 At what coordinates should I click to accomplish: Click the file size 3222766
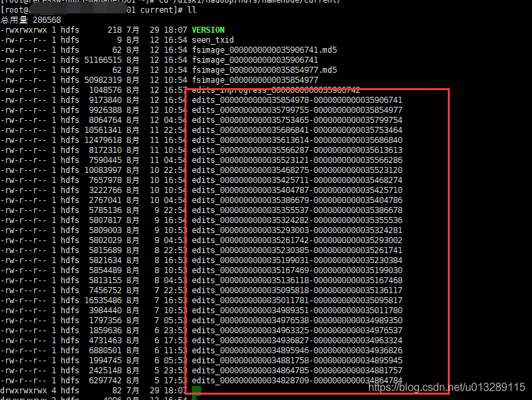pos(105,190)
